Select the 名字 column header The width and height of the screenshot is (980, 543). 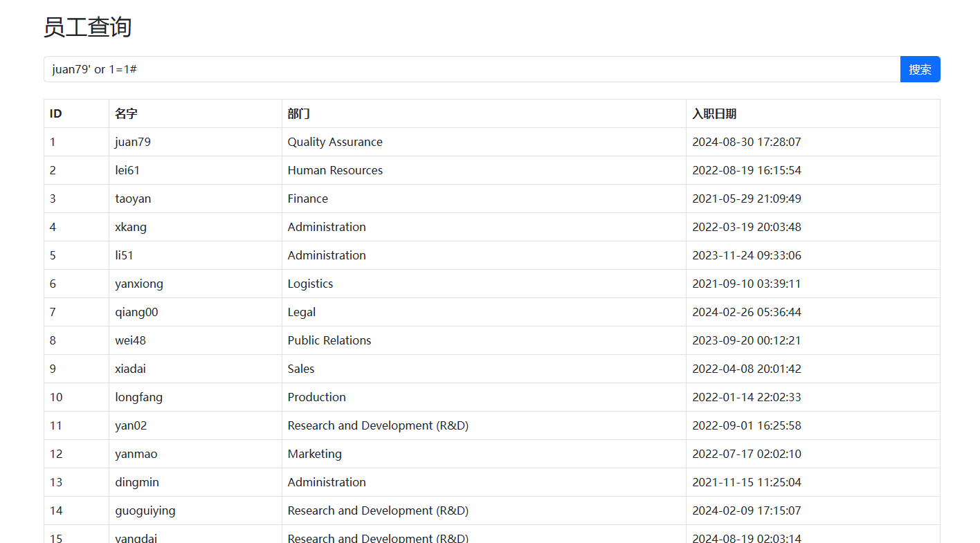pyautogui.click(x=126, y=113)
